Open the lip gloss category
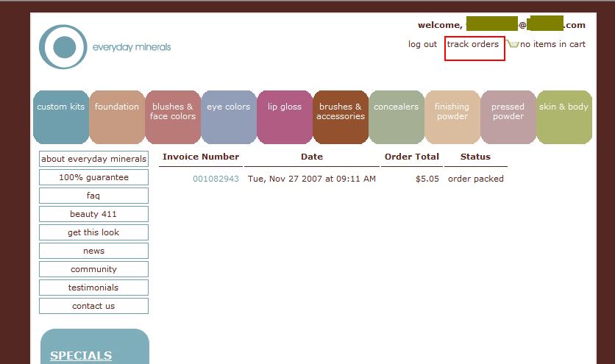 (285, 117)
